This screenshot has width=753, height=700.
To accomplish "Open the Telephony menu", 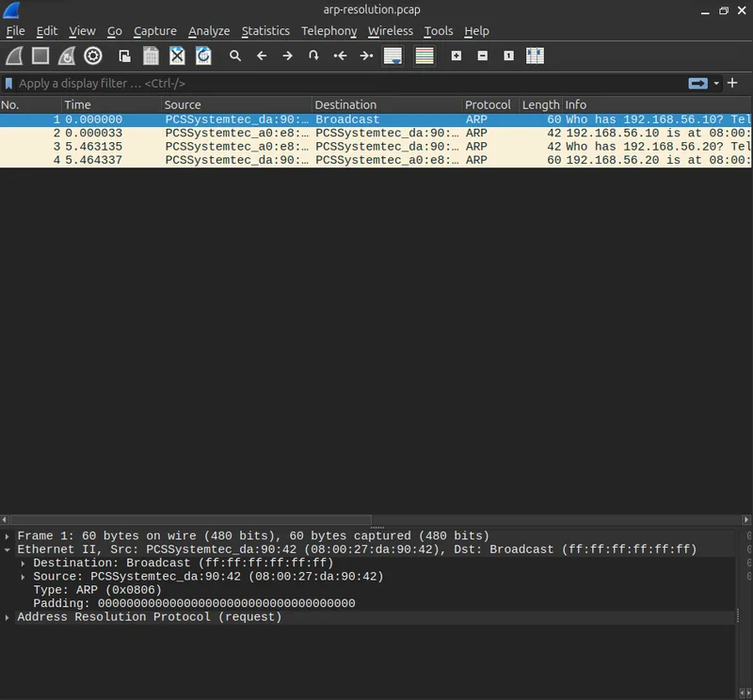I will 328,31.
